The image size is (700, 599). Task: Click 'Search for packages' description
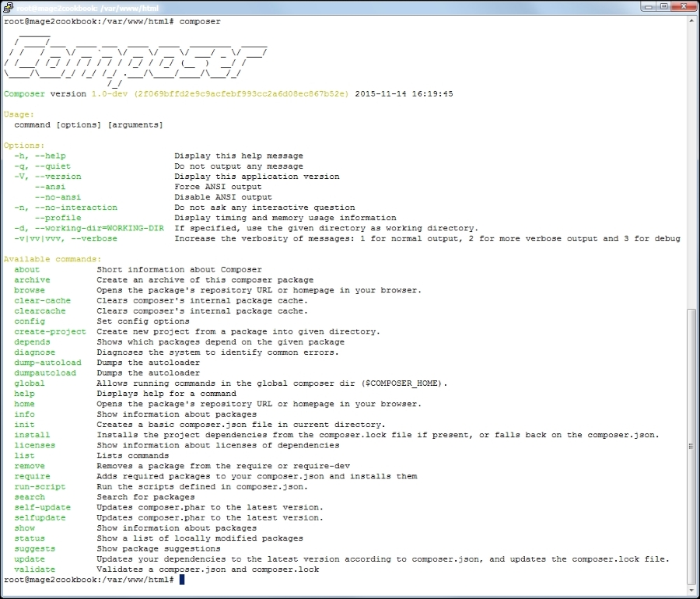point(146,497)
